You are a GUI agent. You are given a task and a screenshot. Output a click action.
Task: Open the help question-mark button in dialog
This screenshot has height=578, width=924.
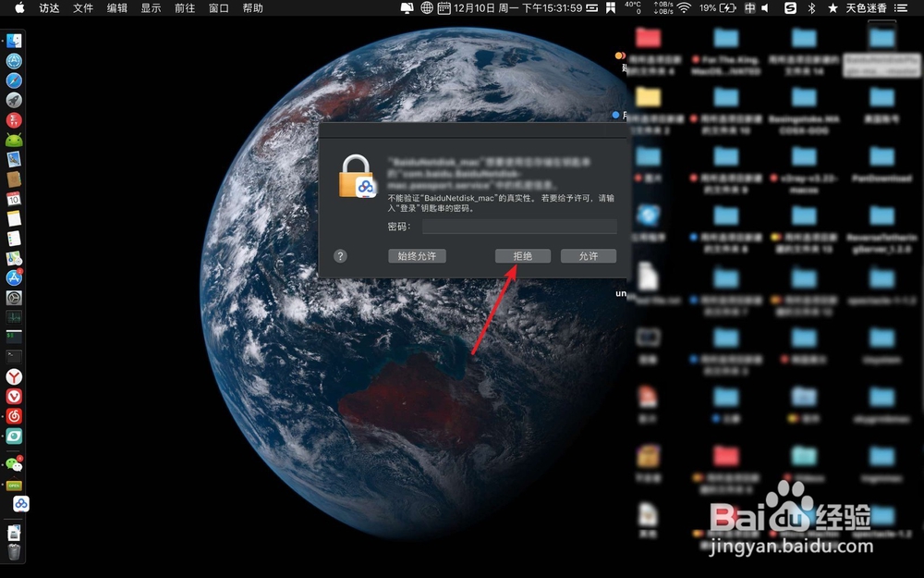[x=340, y=256]
